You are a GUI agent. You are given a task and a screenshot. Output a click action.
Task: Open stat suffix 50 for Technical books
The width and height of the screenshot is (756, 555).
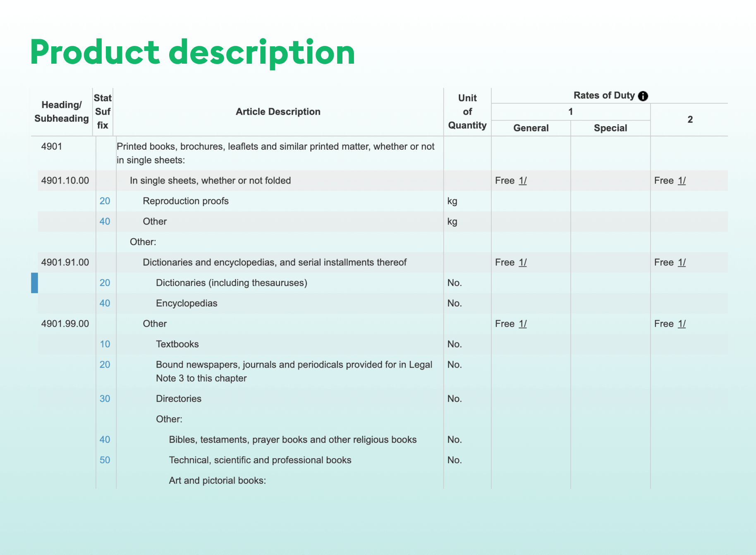pos(105,460)
